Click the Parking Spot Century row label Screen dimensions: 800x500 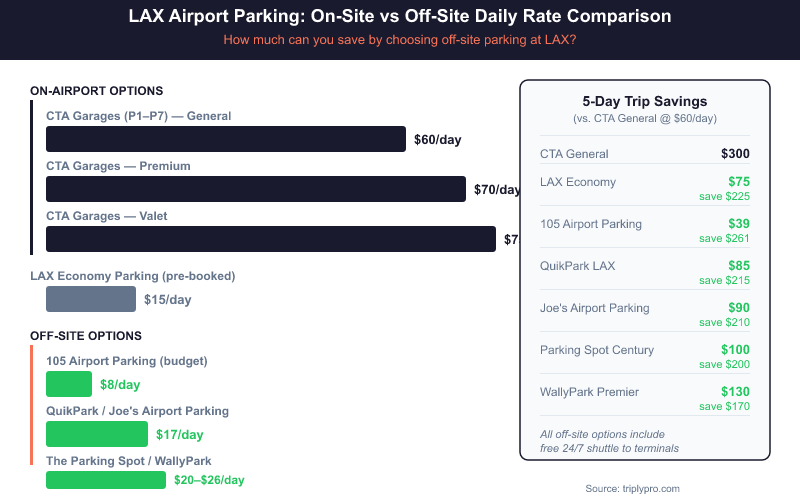[x=597, y=350]
